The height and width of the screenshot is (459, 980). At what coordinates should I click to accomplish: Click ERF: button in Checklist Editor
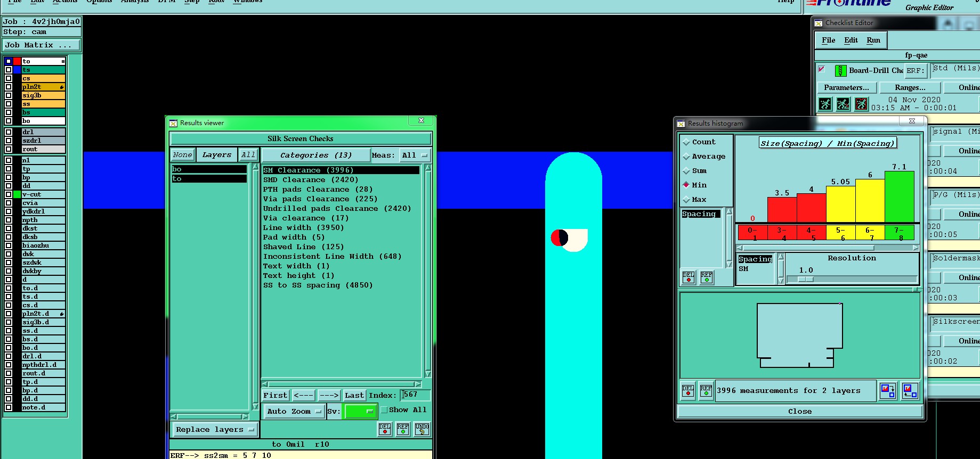tap(915, 70)
